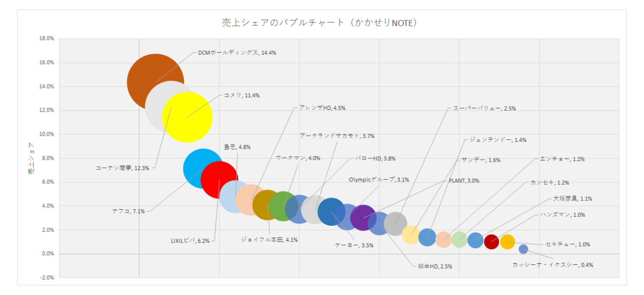Select the スーパーバリュー, 2.5% data label

[x=484, y=108]
